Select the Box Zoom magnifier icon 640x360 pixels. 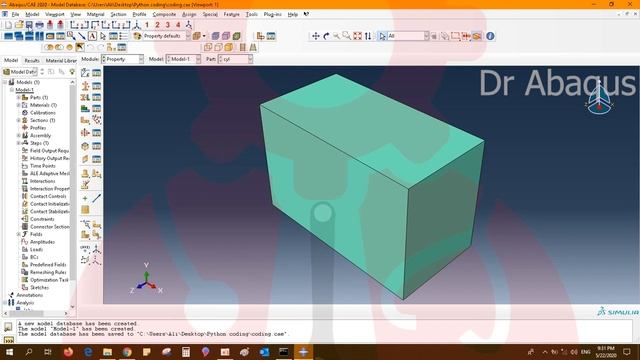[x=347, y=36]
